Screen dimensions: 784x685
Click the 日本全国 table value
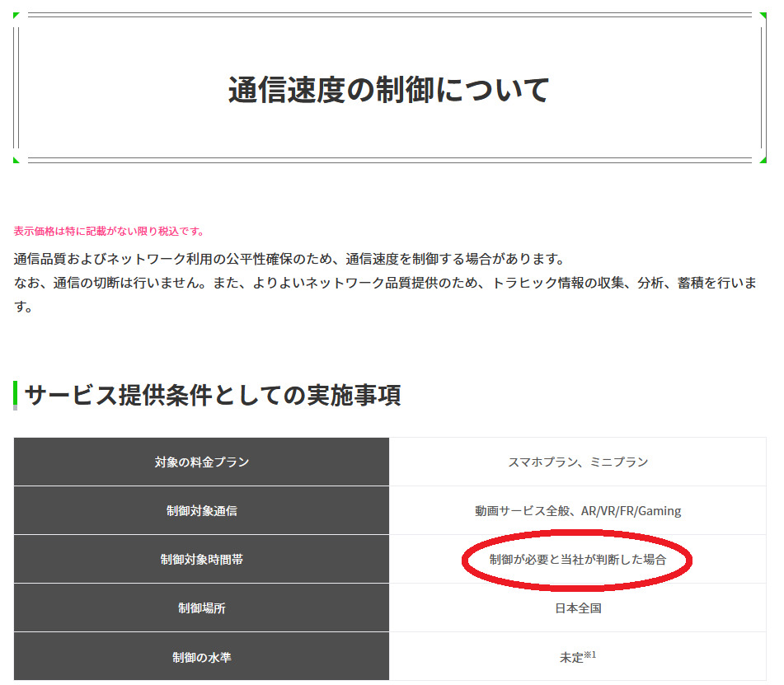(578, 608)
